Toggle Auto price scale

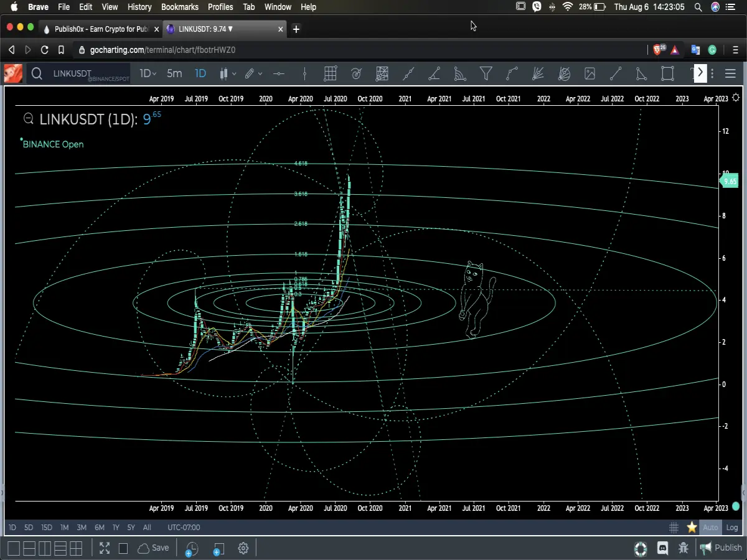(x=710, y=528)
